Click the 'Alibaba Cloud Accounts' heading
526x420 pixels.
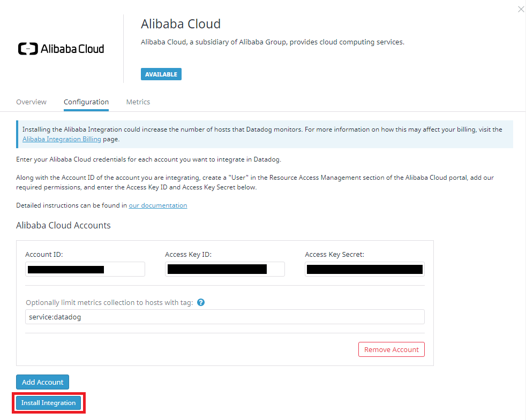[63, 225]
